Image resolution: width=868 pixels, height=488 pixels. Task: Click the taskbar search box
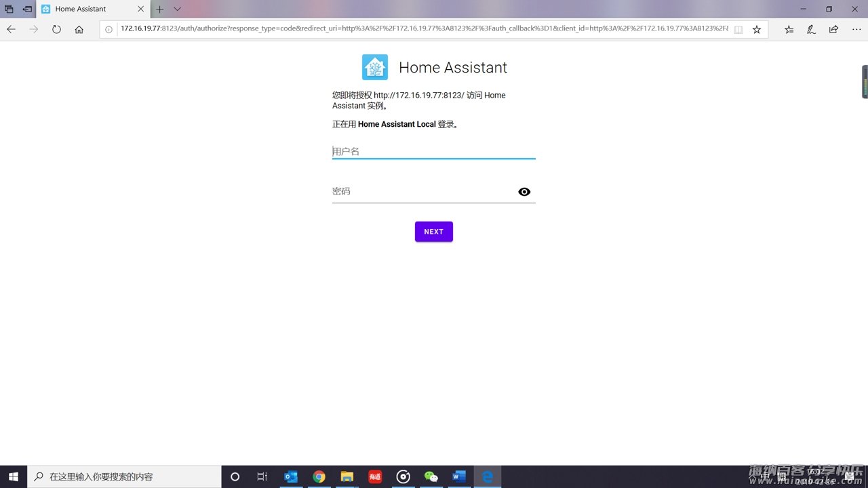[124, 476]
